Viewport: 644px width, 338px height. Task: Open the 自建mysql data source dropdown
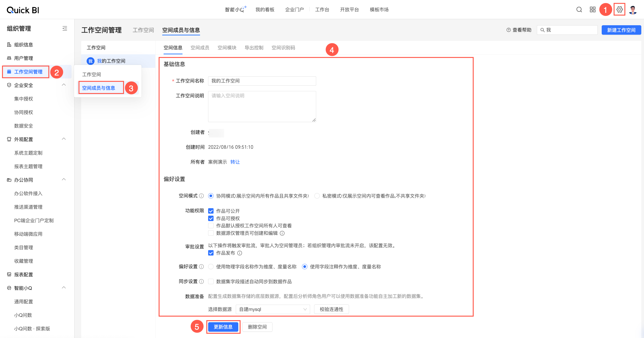point(272,309)
